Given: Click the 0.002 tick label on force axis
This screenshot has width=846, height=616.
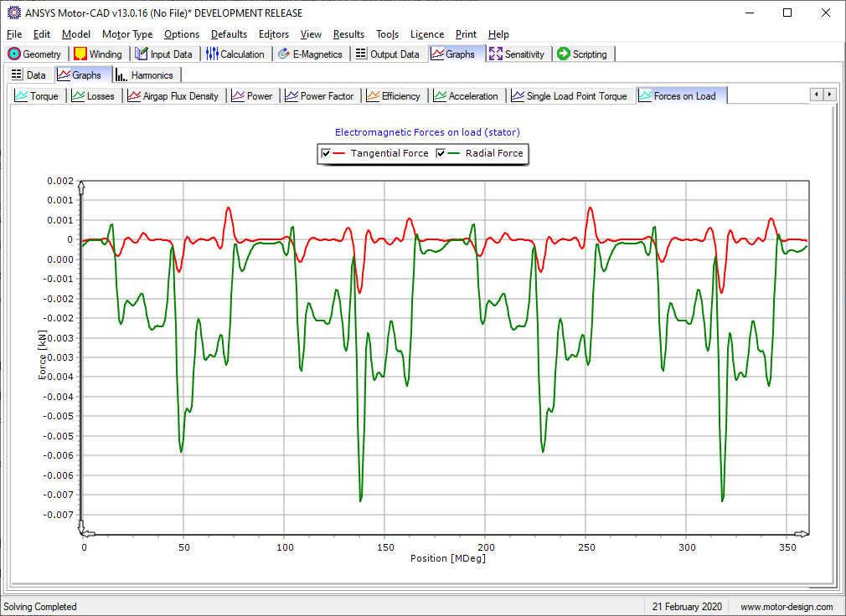Looking at the screenshot, I should [59, 181].
